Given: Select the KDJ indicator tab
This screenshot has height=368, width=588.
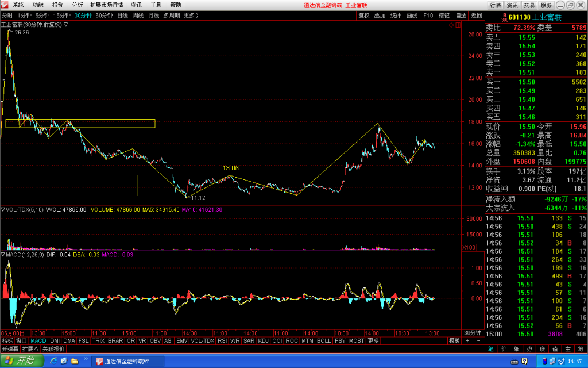Looking at the screenshot, I should coord(263,340).
